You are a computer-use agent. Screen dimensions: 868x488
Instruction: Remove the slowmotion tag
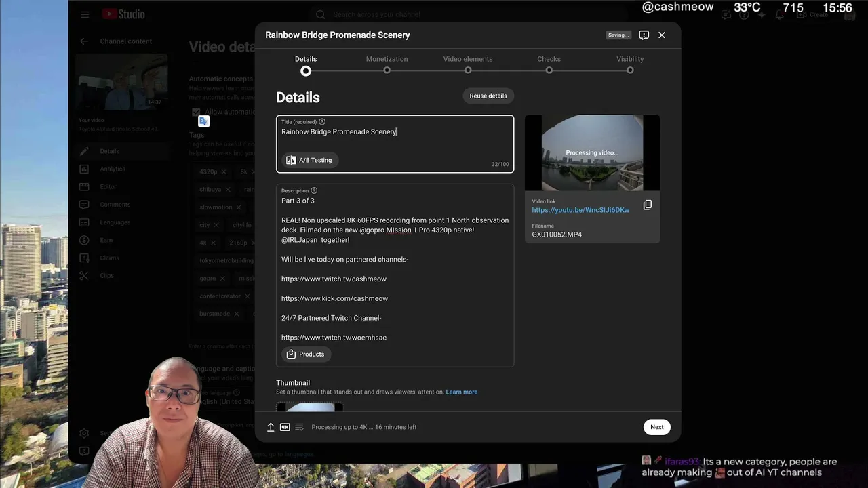coord(239,207)
